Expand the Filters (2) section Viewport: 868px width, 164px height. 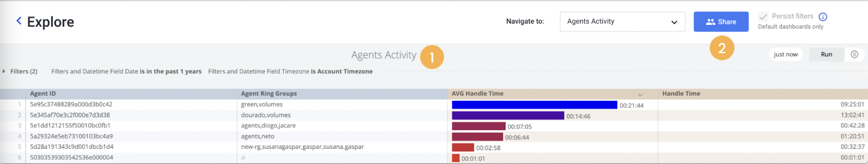click(20, 71)
